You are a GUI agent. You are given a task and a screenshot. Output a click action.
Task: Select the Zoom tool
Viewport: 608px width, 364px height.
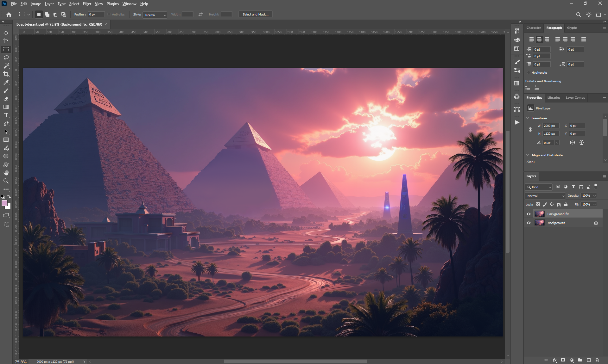tap(6, 181)
